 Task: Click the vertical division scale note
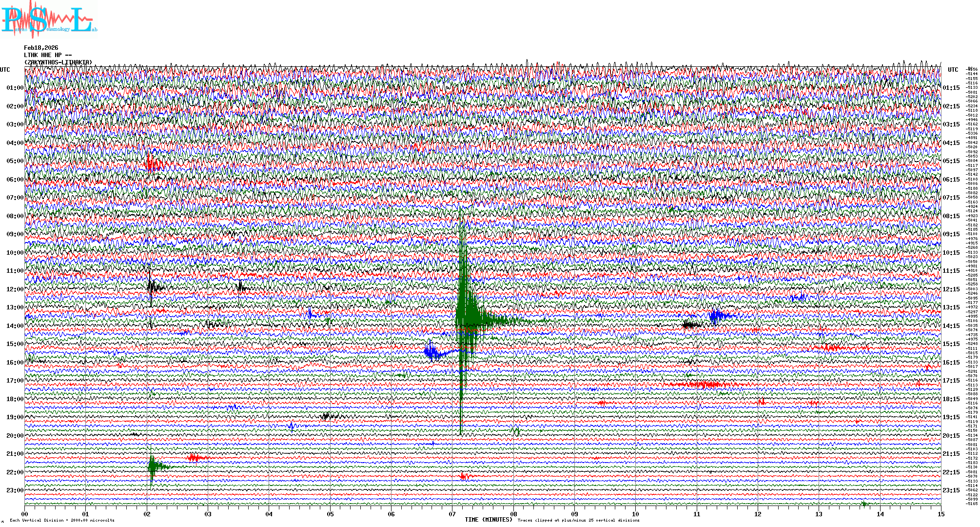tap(62, 520)
